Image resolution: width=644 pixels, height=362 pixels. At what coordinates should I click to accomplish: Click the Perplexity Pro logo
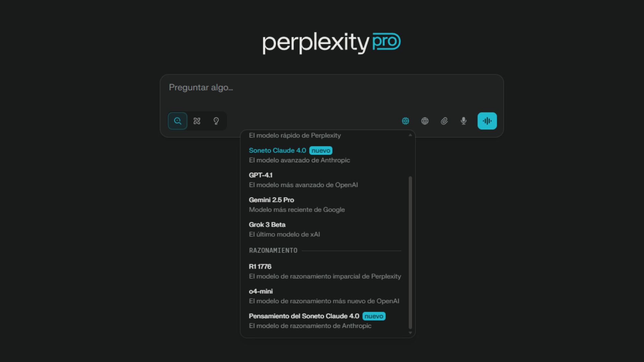331,43
